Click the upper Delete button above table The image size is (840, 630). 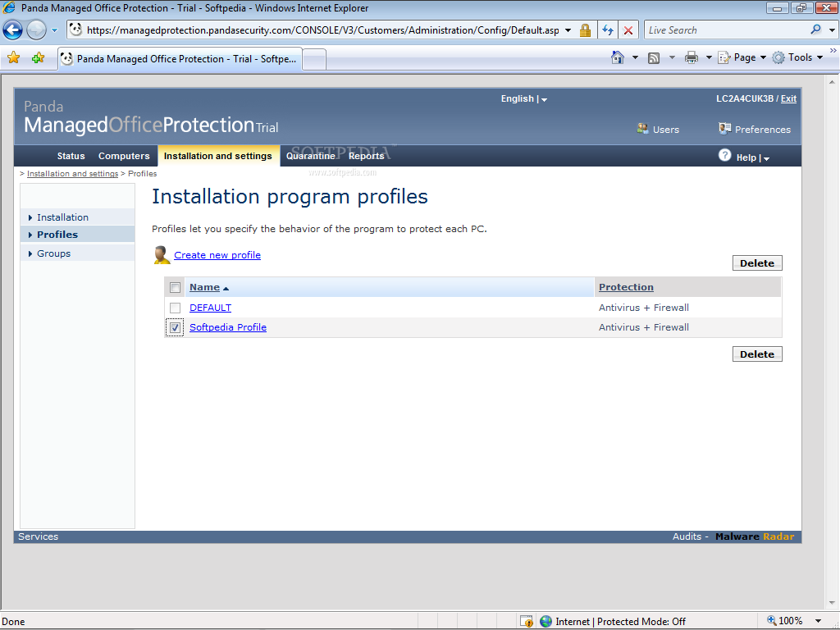(757, 263)
